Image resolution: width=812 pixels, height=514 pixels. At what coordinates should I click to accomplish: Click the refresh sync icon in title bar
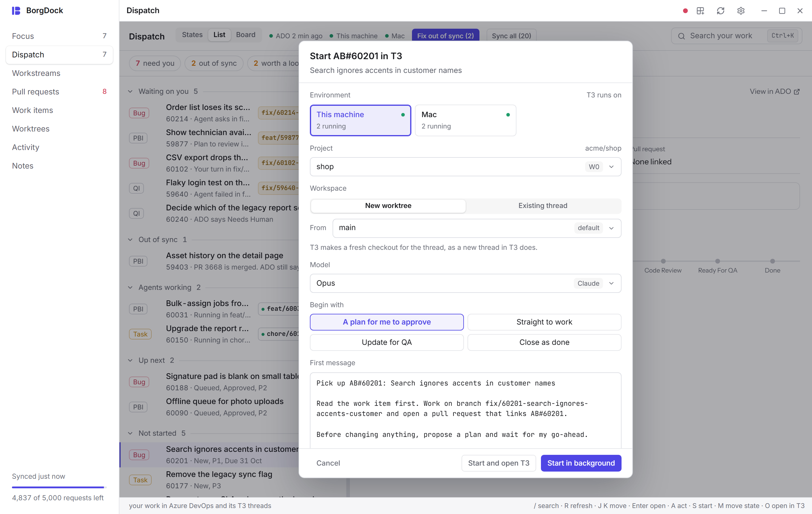click(721, 11)
